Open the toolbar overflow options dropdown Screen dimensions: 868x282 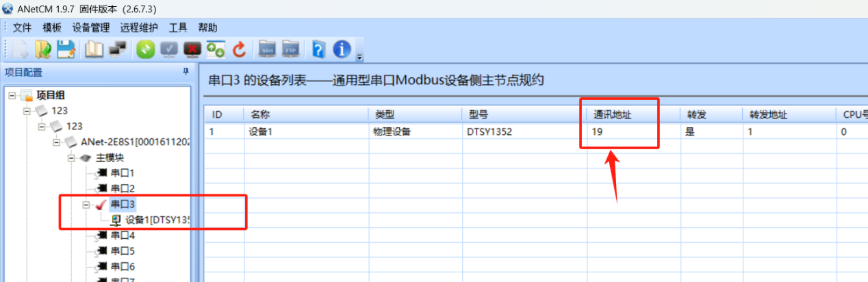point(359,56)
